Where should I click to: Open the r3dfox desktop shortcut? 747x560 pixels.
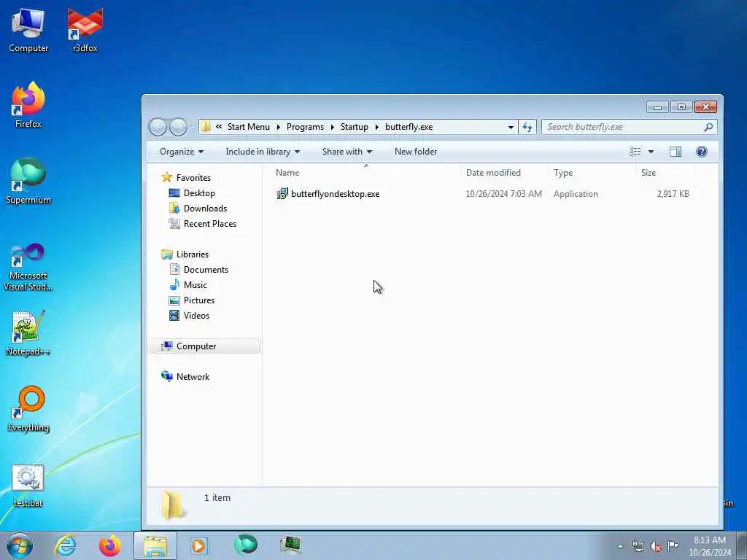click(x=85, y=30)
